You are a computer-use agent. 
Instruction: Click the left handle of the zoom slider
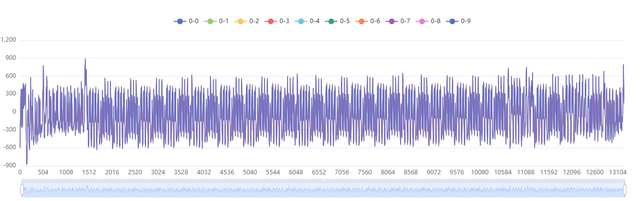[22, 189]
